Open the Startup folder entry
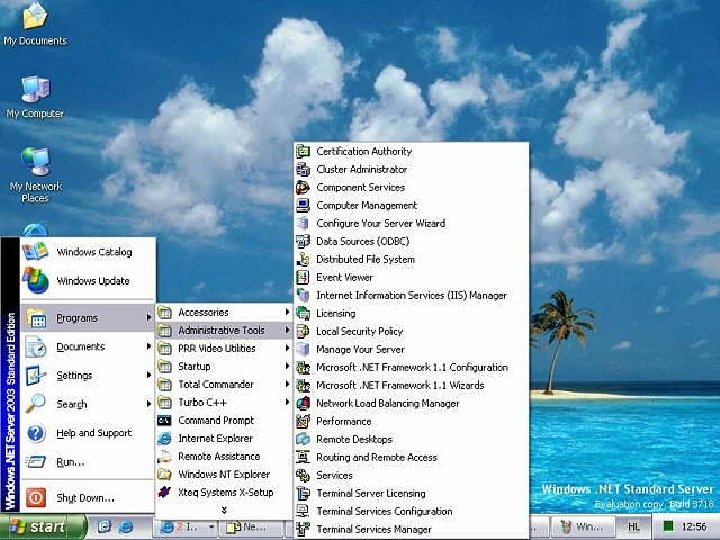The height and width of the screenshot is (540, 720). [x=224, y=366]
